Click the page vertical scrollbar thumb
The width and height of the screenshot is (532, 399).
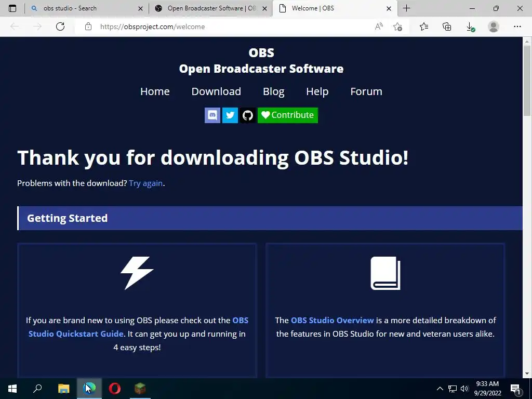[527, 79]
